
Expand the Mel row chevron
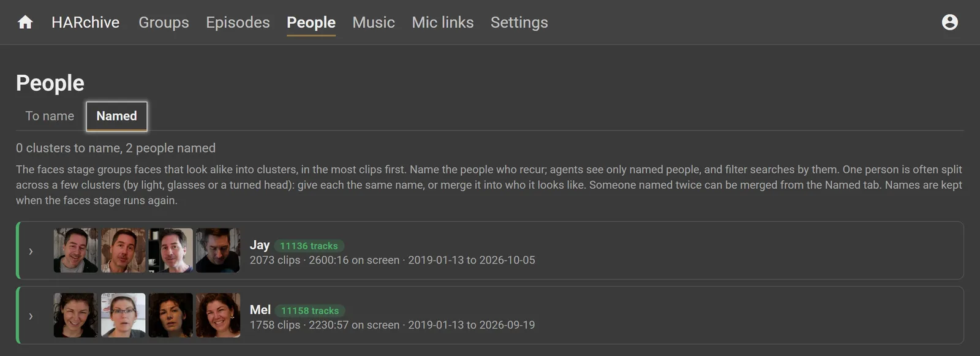point(31,316)
